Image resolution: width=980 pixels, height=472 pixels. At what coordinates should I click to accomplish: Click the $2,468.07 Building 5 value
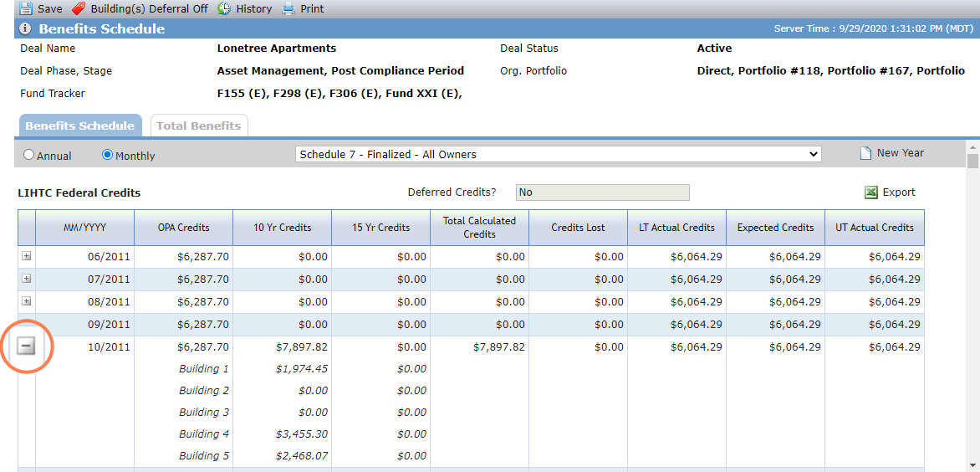coord(302,456)
